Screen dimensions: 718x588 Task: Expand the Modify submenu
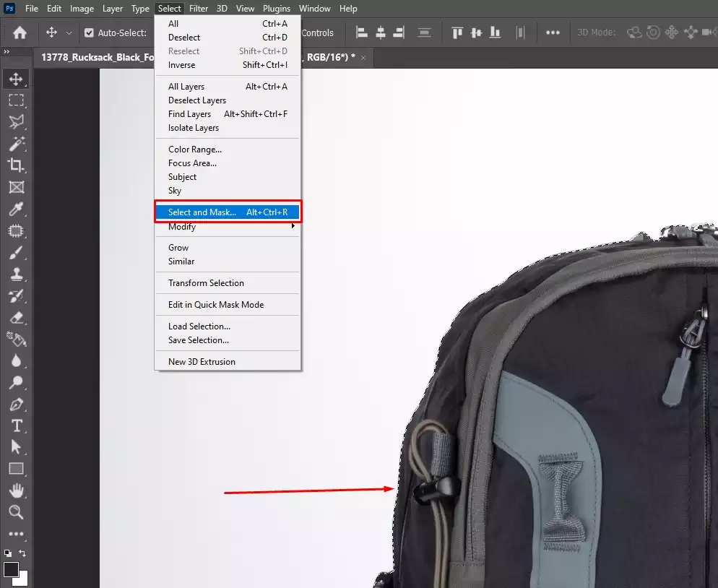coord(181,226)
